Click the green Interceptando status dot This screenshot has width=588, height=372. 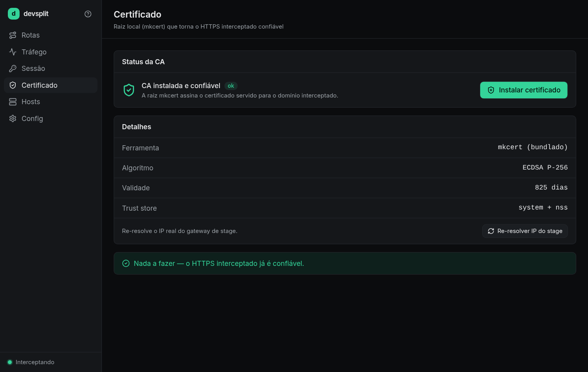[10, 362]
